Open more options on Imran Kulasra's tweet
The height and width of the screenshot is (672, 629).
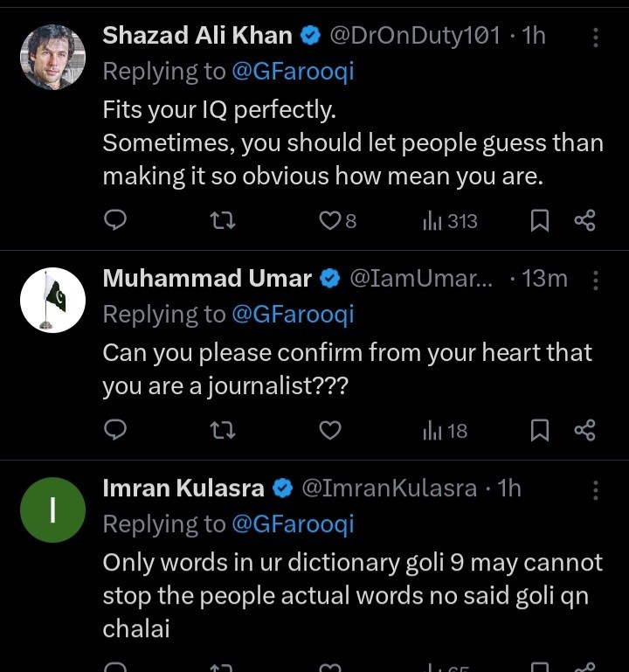click(x=596, y=488)
